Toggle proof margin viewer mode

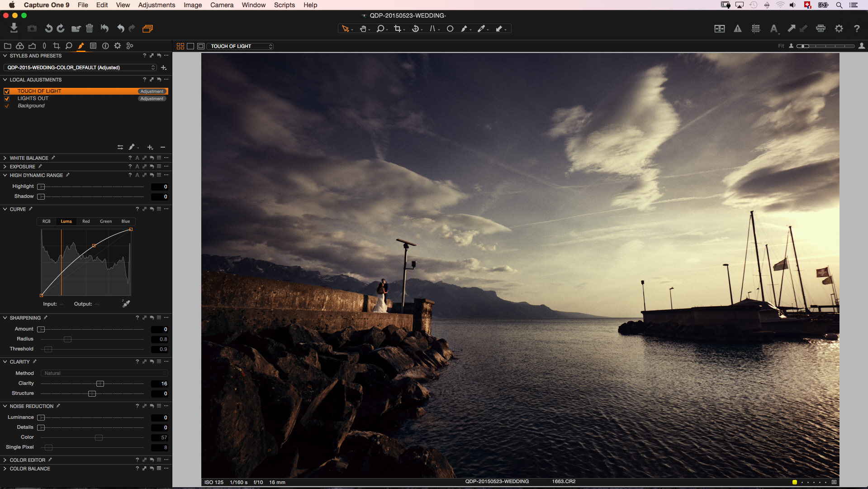coord(201,46)
